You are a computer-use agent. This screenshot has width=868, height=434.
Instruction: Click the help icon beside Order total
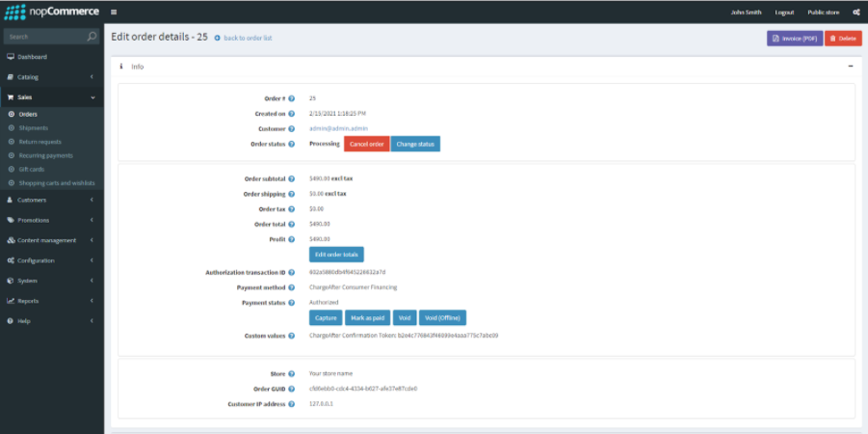tap(291, 225)
